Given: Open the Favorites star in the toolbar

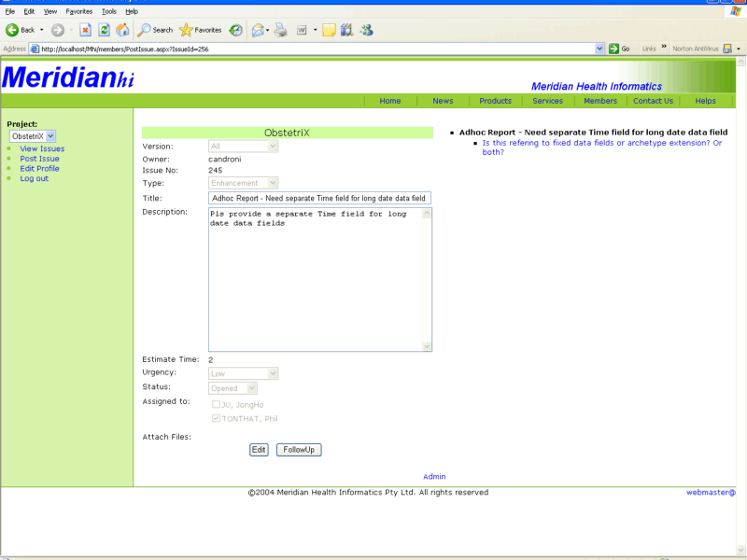Looking at the screenshot, I should pos(200,30).
